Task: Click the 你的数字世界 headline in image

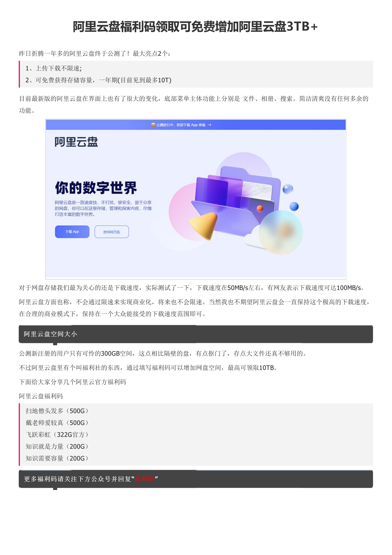Action: coord(96,188)
